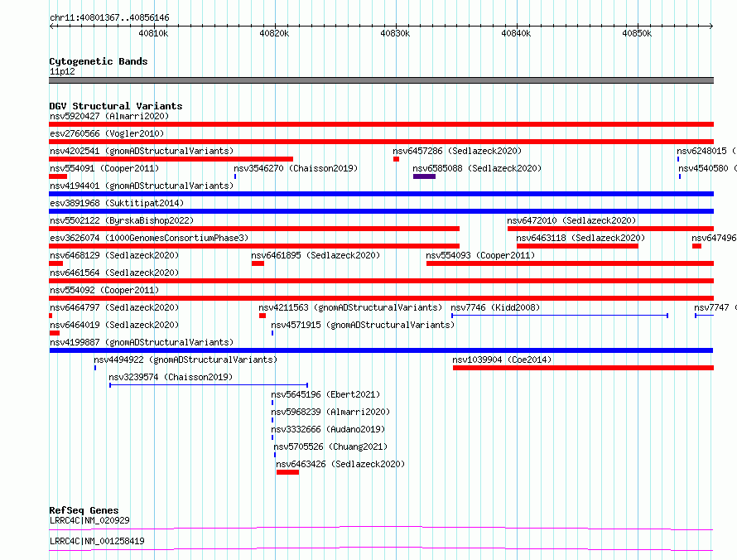Click nsv6457286 (Sedlazeck2020) label
This screenshot has height=560, width=737.
click(457, 151)
